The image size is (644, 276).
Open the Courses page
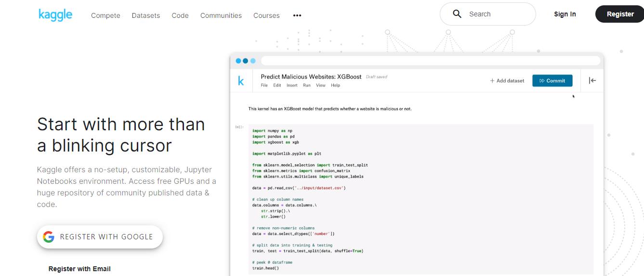pyautogui.click(x=266, y=15)
